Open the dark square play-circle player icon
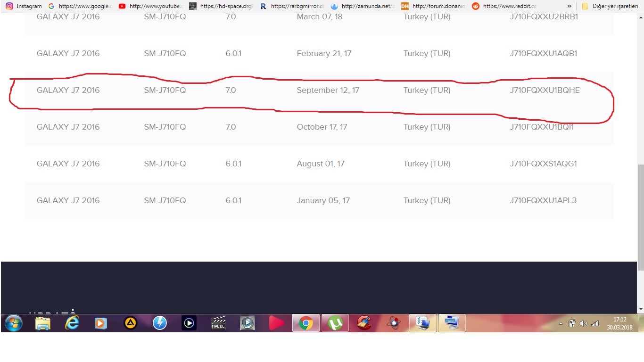The image size is (644, 362). pyautogui.click(x=189, y=323)
